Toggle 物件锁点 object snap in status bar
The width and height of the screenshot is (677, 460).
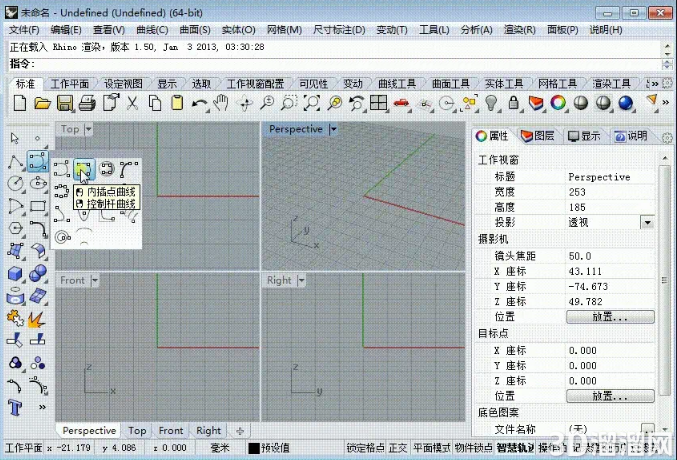click(x=473, y=448)
